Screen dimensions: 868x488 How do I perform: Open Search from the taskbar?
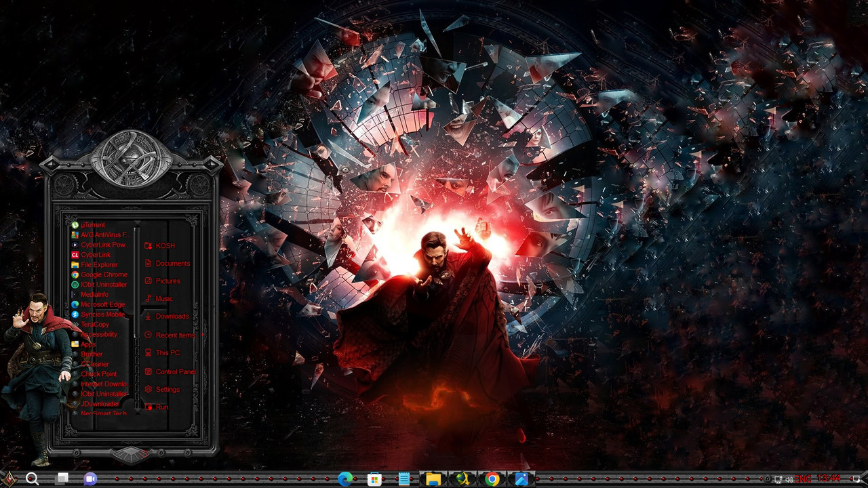pos(32,479)
